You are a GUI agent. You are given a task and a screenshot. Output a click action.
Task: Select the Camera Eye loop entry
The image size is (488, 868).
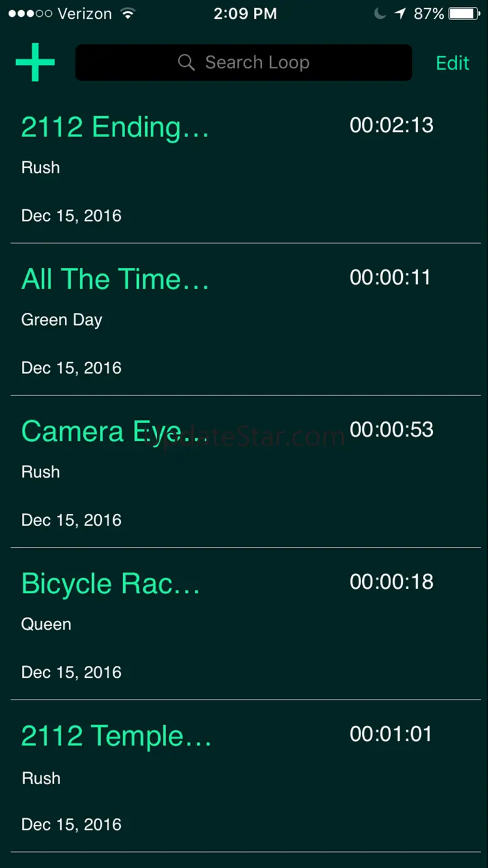tap(245, 471)
